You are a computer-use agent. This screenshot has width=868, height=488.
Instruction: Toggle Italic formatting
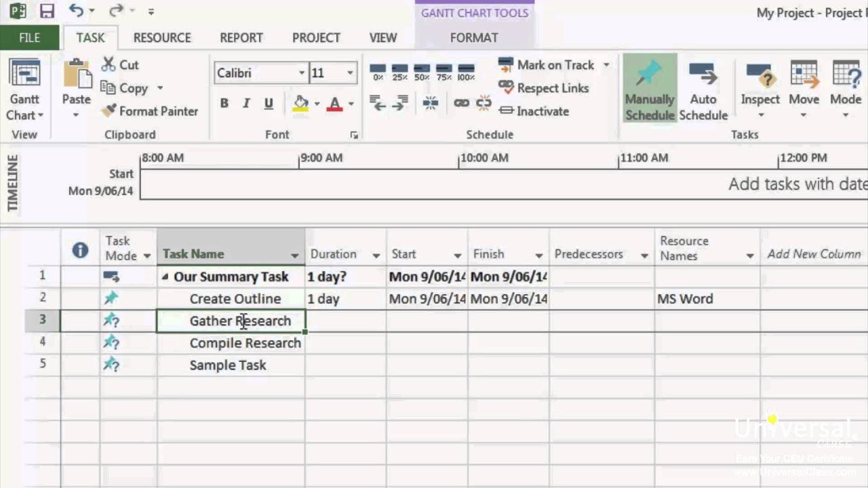click(246, 104)
